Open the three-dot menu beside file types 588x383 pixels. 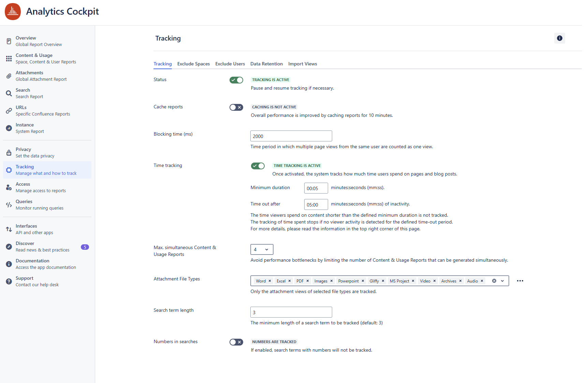pos(520,281)
